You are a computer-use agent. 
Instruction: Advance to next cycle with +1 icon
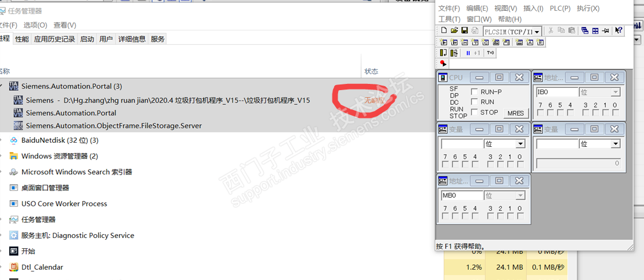477,53
